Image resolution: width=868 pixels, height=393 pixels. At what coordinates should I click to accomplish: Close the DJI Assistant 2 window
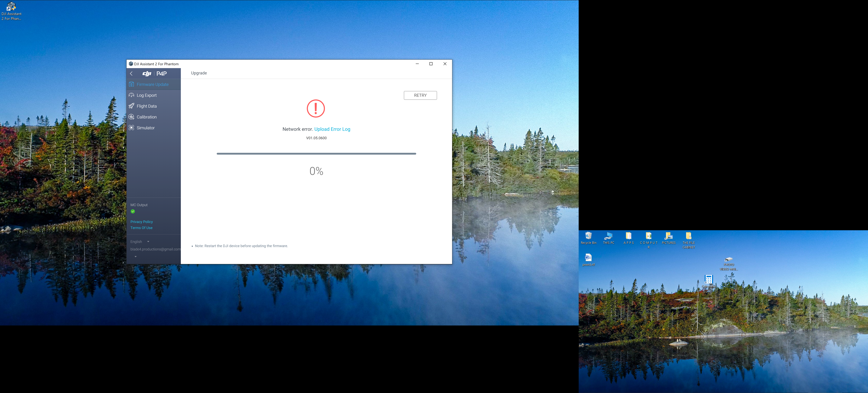coord(445,64)
